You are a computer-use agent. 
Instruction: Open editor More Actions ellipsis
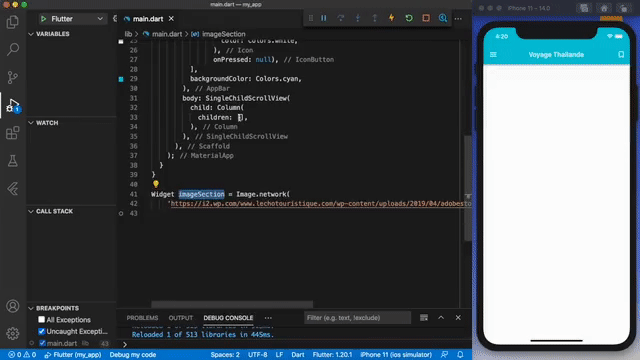(x=458, y=18)
